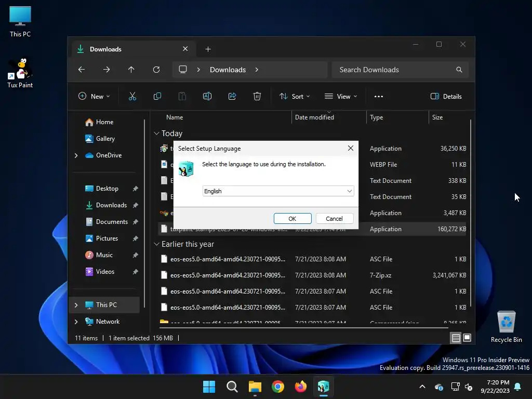
Task: Open the Windows Start button
Action: [209, 387]
